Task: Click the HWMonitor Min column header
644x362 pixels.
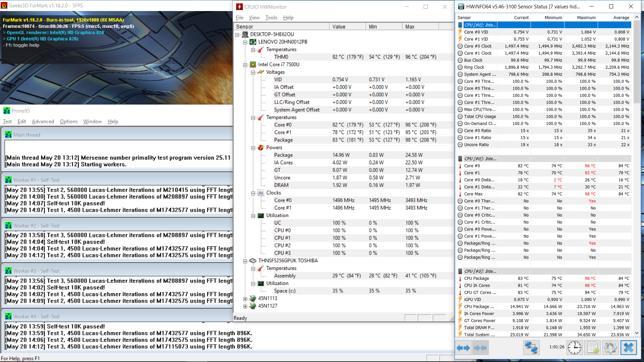Action: pos(384,26)
